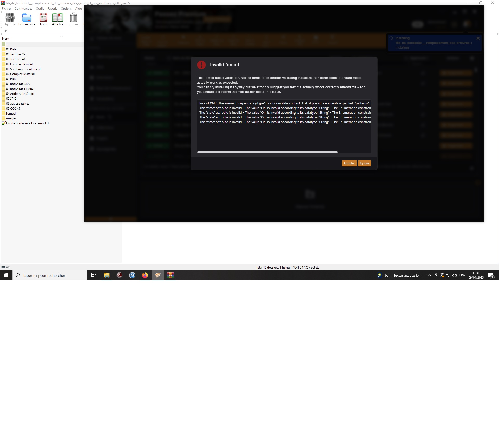Click the blue M app icon on the taskbar

click(x=132, y=275)
